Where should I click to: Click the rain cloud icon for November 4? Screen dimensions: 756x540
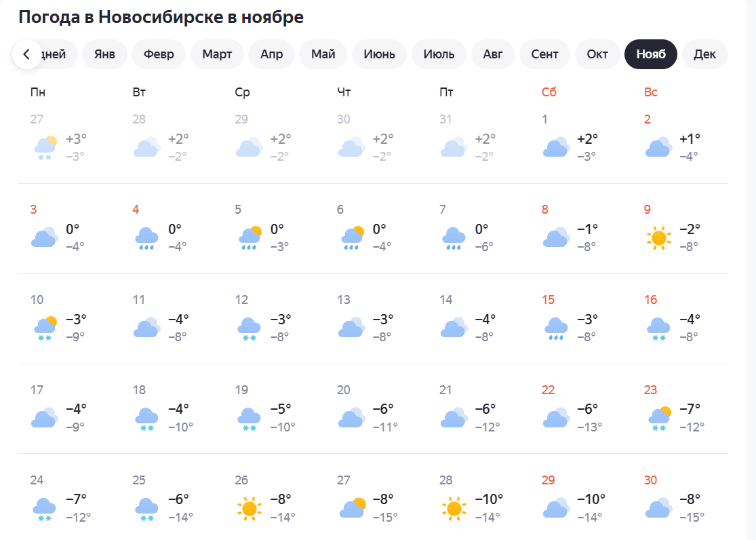pyautogui.click(x=146, y=238)
